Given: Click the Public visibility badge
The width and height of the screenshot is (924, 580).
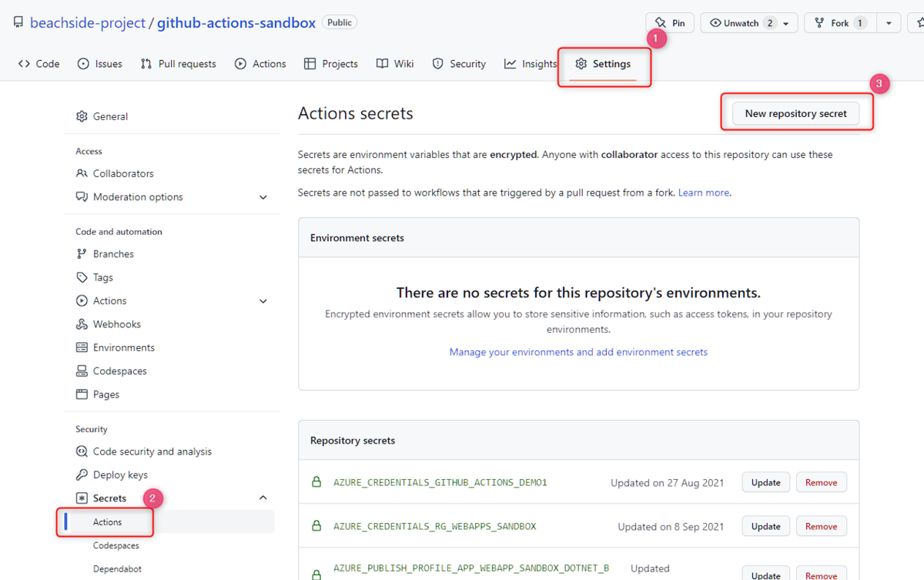Looking at the screenshot, I should 340,23.
